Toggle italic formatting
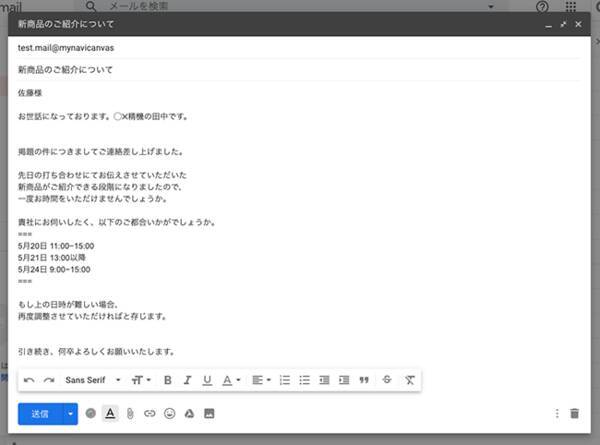The image size is (600, 445). [187, 380]
